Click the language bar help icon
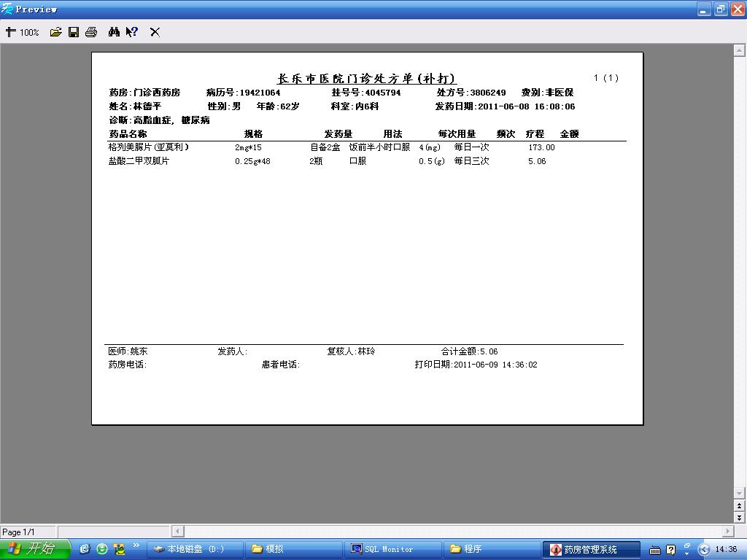Viewport: 747px width, 560px height. [671, 550]
